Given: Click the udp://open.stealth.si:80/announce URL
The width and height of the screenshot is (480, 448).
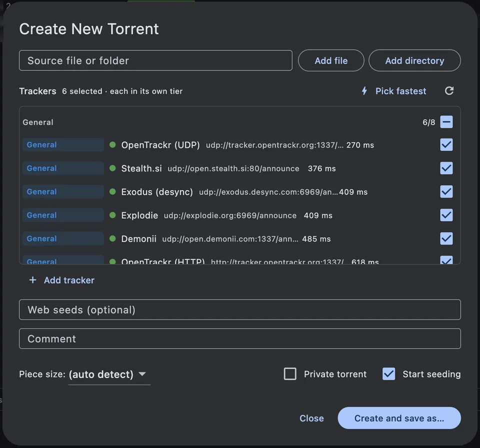Looking at the screenshot, I should pos(233,168).
